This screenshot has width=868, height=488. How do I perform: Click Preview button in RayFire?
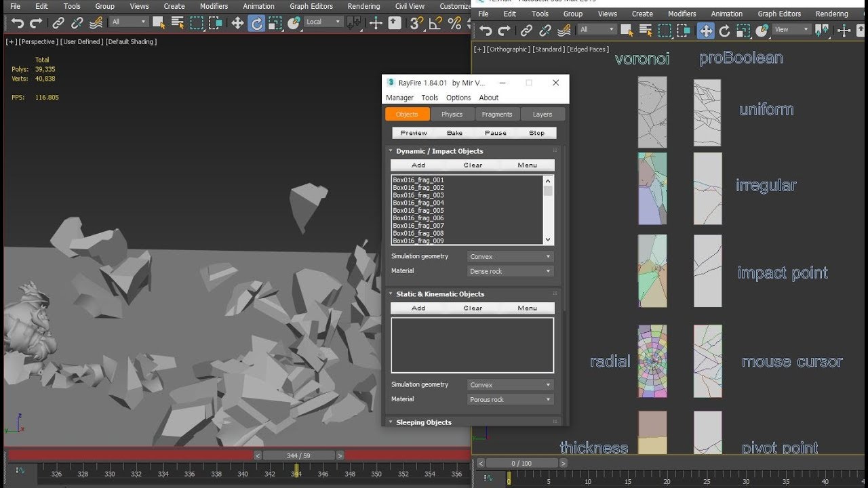click(x=414, y=133)
